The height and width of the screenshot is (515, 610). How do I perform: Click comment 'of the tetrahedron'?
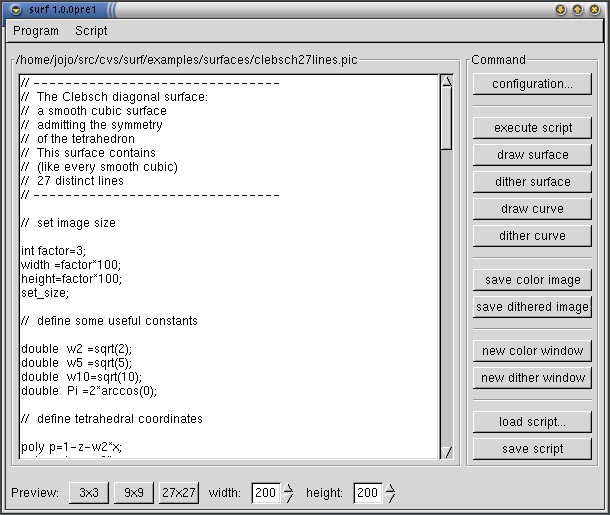point(86,139)
